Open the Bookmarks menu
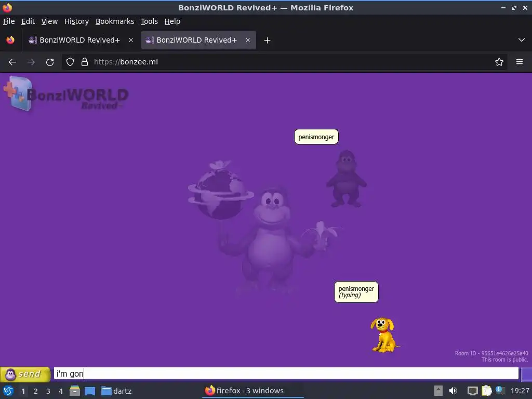This screenshot has width=532, height=399. pyautogui.click(x=115, y=21)
